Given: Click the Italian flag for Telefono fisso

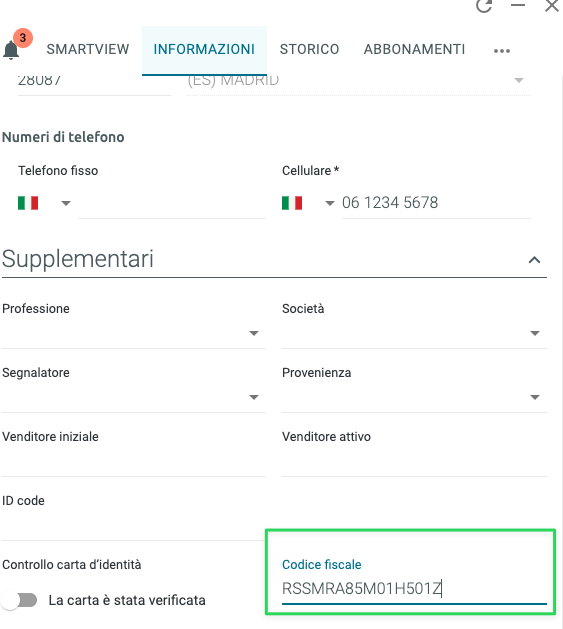Looking at the screenshot, I should coord(28,203).
